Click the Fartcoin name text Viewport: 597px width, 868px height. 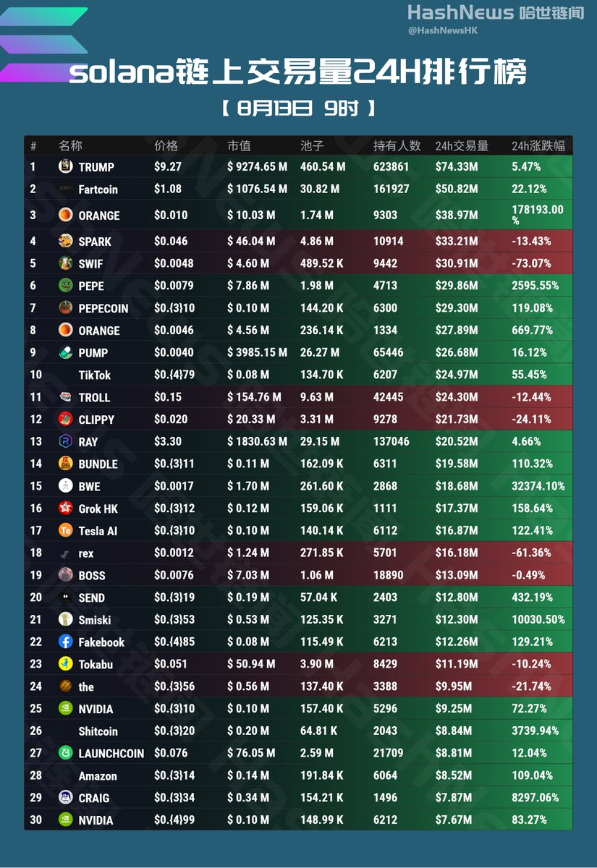[x=98, y=190]
